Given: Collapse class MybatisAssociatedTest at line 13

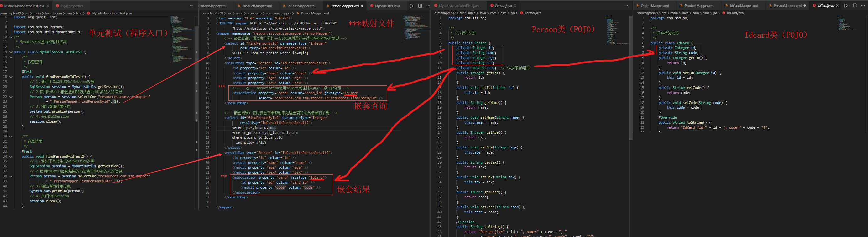Looking at the screenshot, I should [11, 52].
